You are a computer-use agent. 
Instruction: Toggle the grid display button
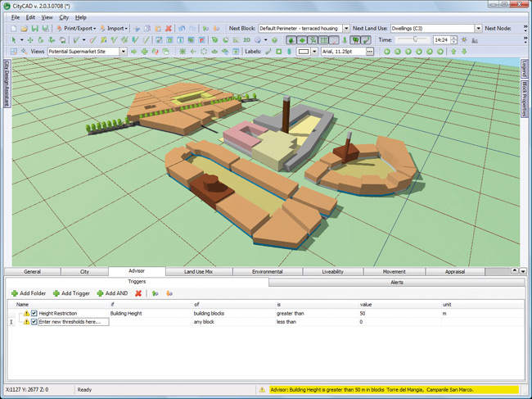coord(326,39)
